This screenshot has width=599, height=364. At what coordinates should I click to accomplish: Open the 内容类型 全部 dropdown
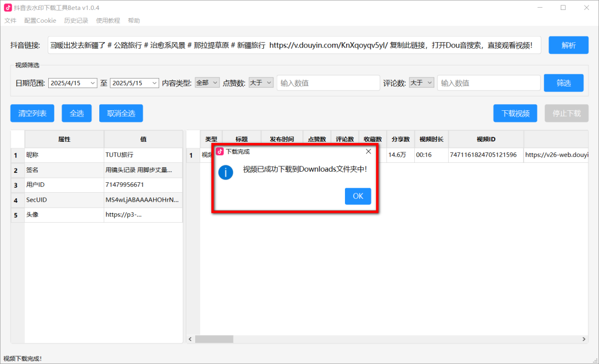click(x=207, y=83)
